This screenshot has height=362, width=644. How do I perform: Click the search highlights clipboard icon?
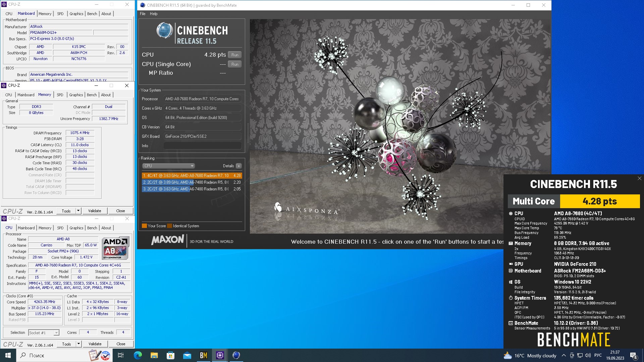pyautogui.click(x=100, y=355)
